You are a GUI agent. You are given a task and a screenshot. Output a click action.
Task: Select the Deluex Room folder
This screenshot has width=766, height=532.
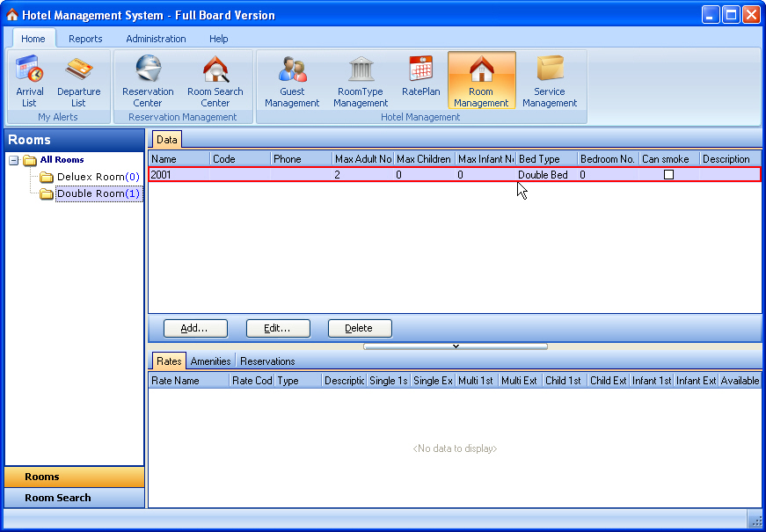click(91, 177)
